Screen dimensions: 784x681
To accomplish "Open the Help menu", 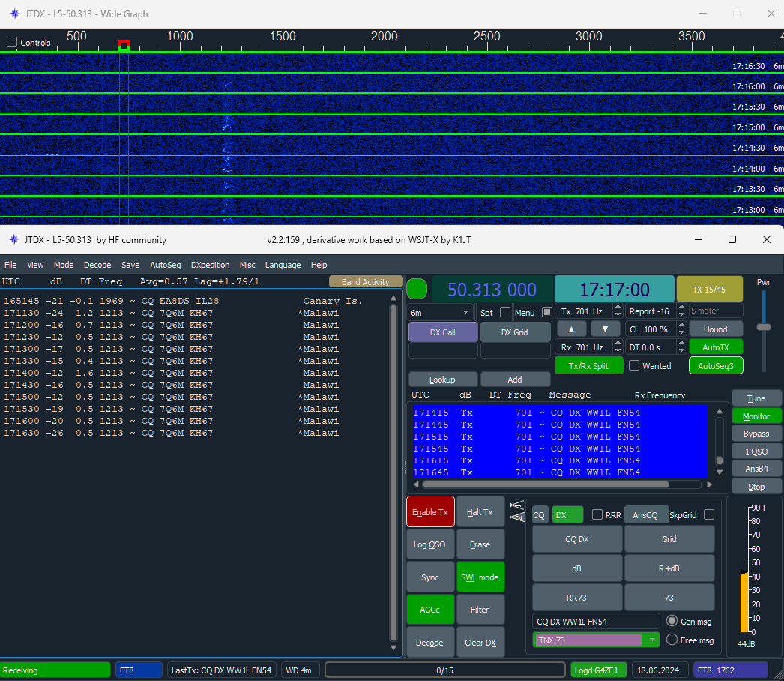I will [319, 265].
